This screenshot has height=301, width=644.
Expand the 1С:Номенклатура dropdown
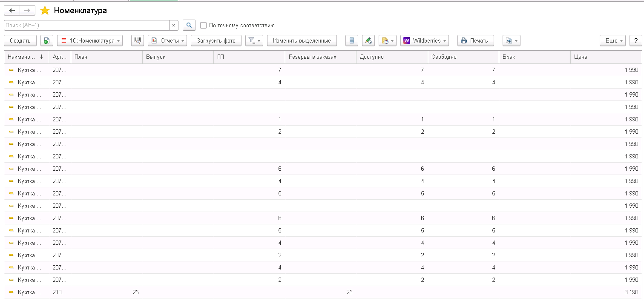[90, 40]
